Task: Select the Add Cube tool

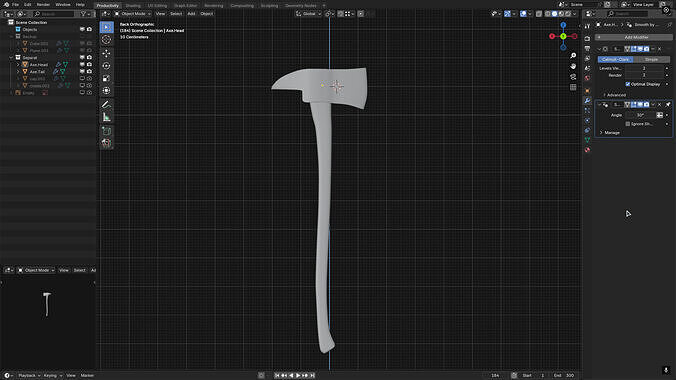Action: pos(106,131)
